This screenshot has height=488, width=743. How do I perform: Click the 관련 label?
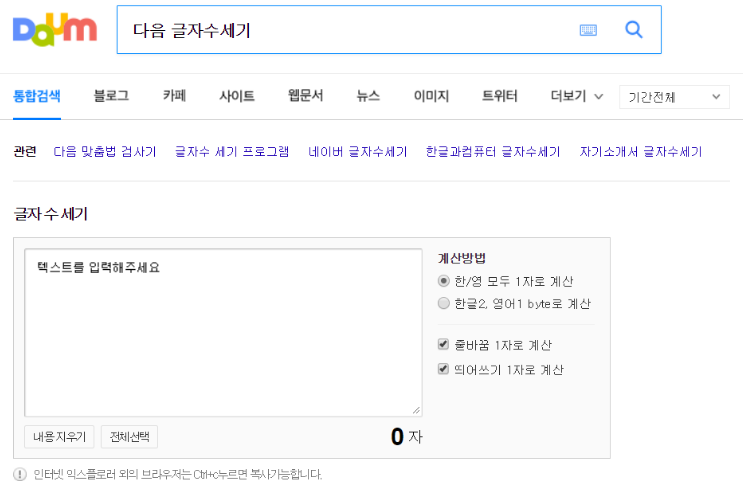tap(25, 152)
